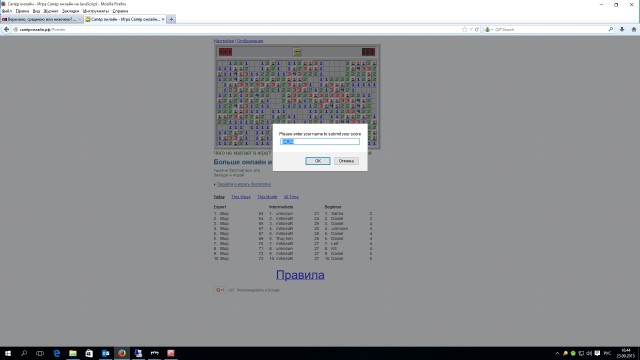Click the smiley face restart button
Screen dimensions: 640x360
pos(297,52)
